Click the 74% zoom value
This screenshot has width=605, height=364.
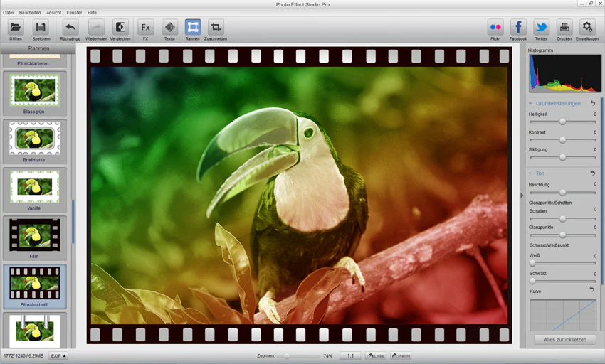(x=328, y=356)
